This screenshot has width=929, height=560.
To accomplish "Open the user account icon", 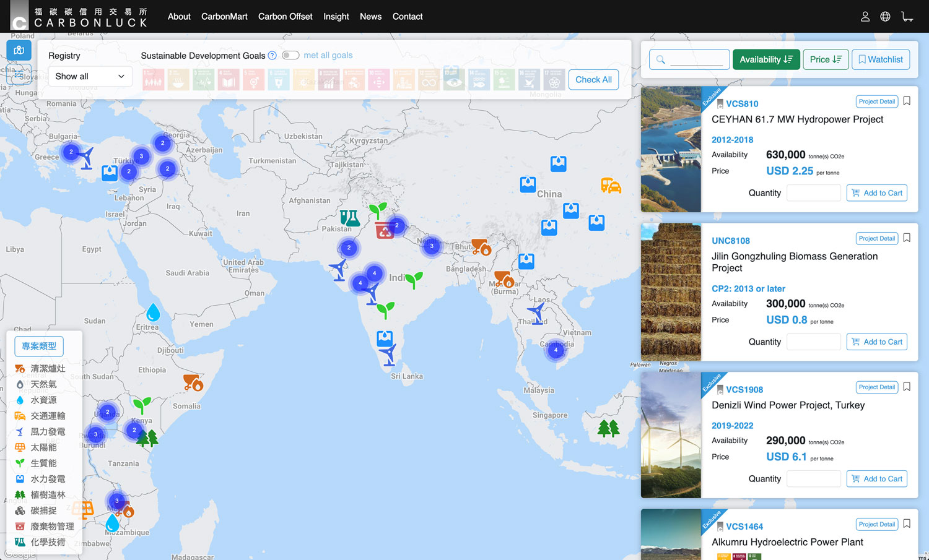I will (x=865, y=17).
